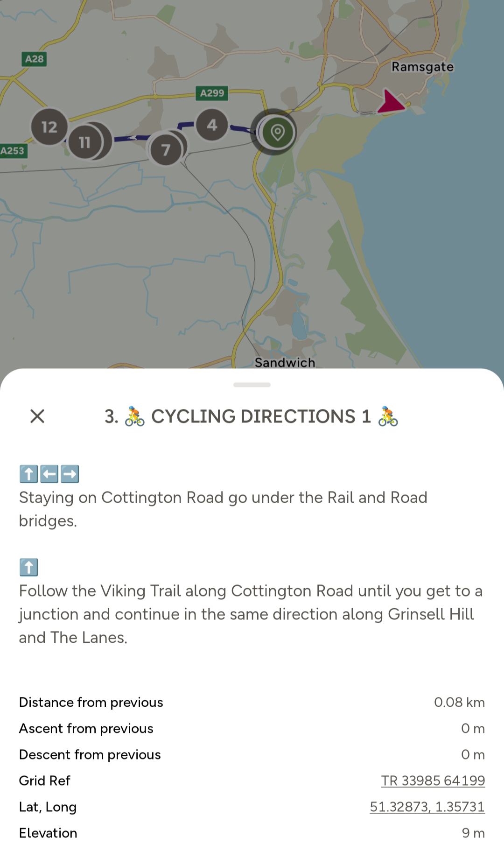The width and height of the screenshot is (504, 865).
Task: Tap the Sandwich town label on the map
Action: coord(285,362)
